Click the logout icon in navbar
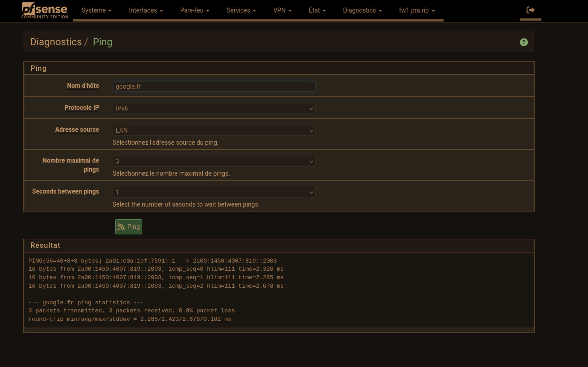Image resolution: width=588 pixels, height=367 pixels. (x=530, y=10)
